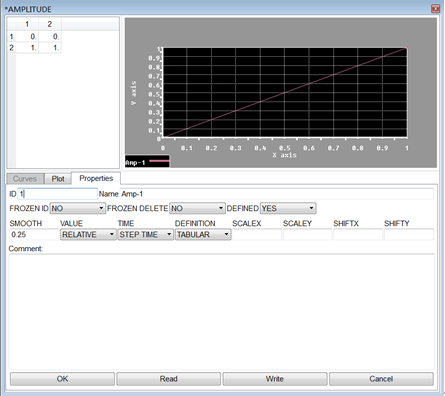Click the Y axis label on plot

click(x=134, y=93)
